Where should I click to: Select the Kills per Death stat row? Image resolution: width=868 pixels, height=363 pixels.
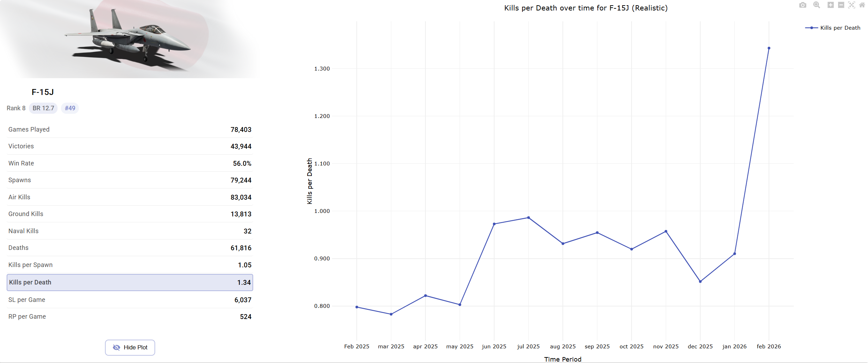pyautogui.click(x=130, y=282)
